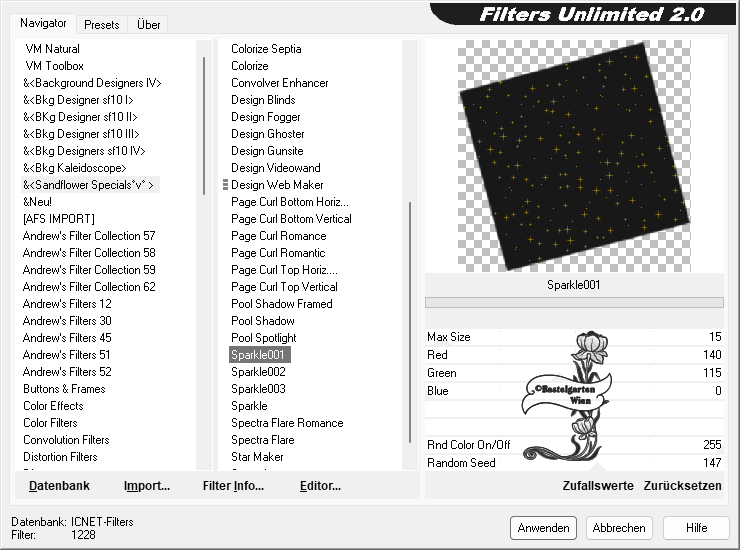The width and height of the screenshot is (740, 550).
Task: Click Import... button
Action: (147, 485)
